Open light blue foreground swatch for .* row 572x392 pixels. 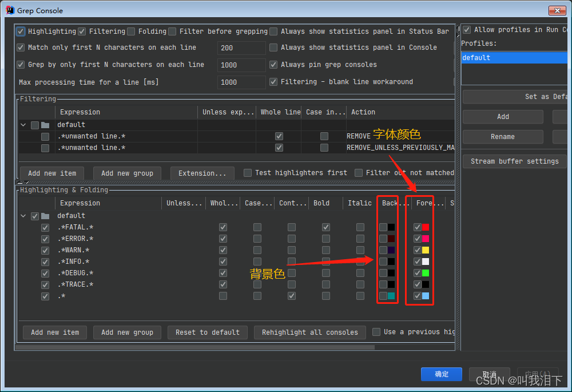coord(426,296)
